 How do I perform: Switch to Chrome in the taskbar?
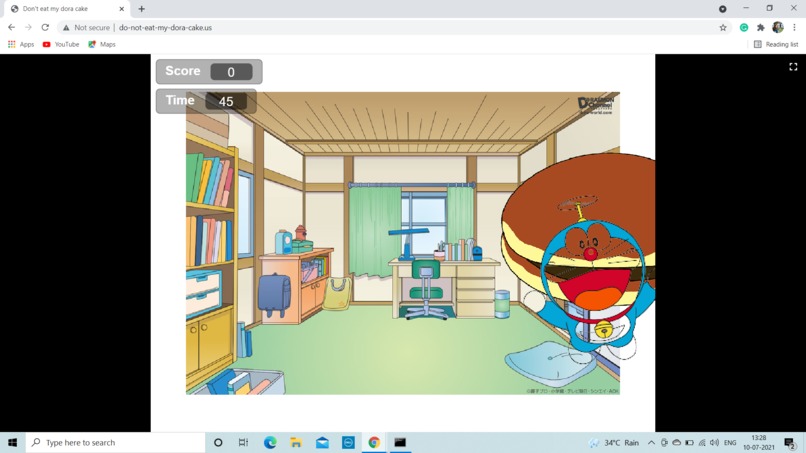374,442
